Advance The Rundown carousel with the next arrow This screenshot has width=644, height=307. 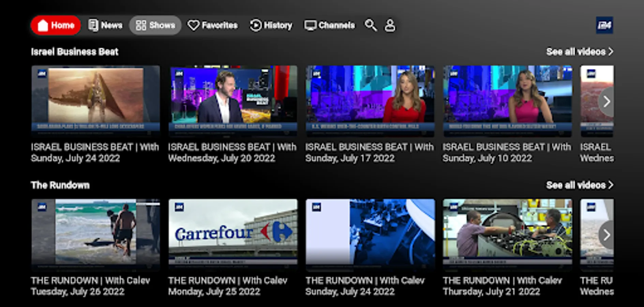(606, 235)
